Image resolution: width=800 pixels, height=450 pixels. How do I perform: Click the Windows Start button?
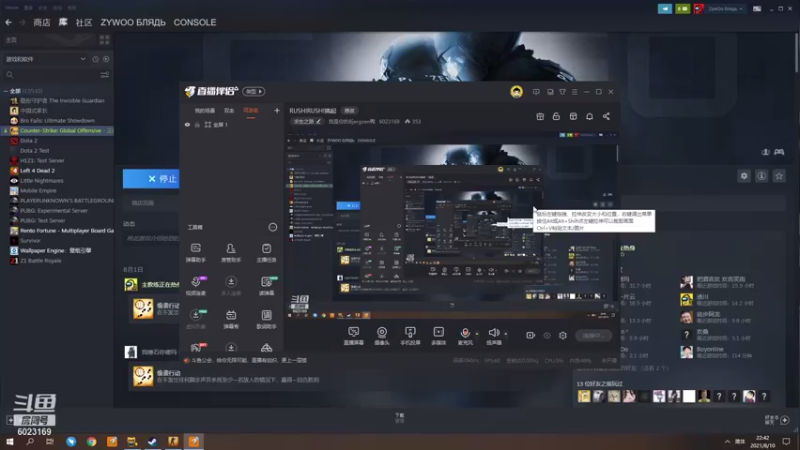click(x=10, y=441)
